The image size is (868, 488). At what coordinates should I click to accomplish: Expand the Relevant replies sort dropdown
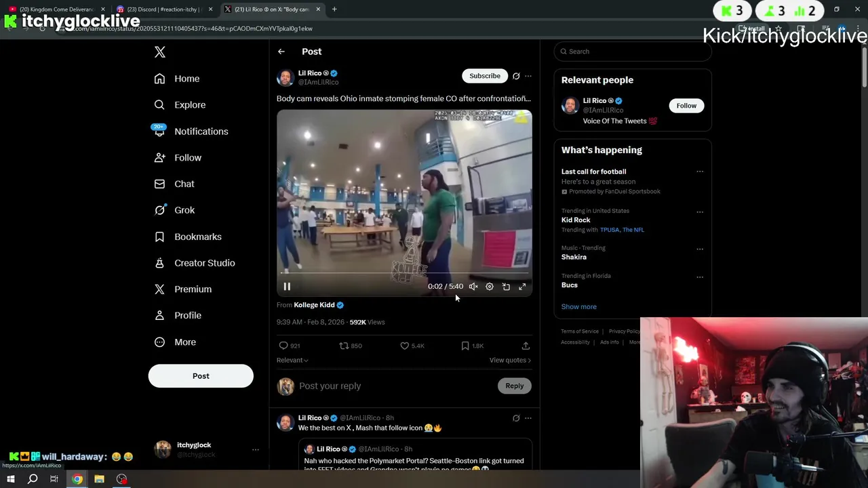point(292,361)
